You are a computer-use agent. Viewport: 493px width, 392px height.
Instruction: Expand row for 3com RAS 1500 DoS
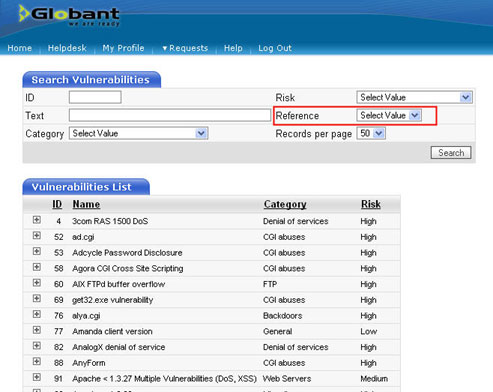click(37, 220)
